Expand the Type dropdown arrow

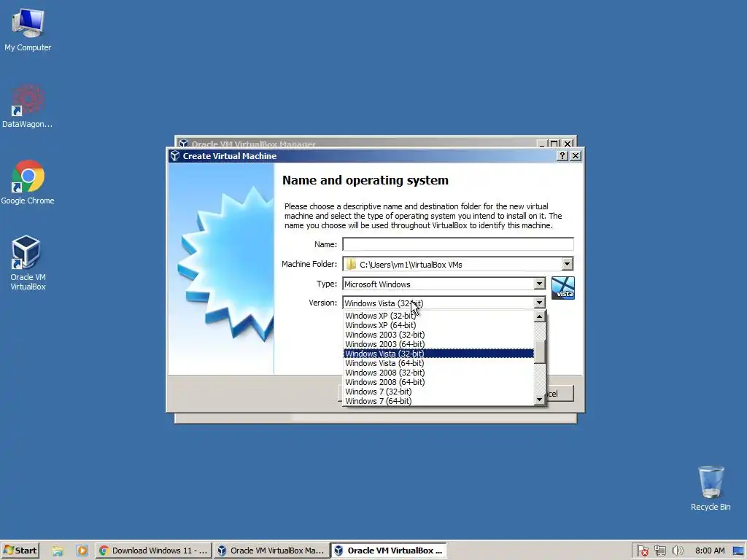pos(539,284)
